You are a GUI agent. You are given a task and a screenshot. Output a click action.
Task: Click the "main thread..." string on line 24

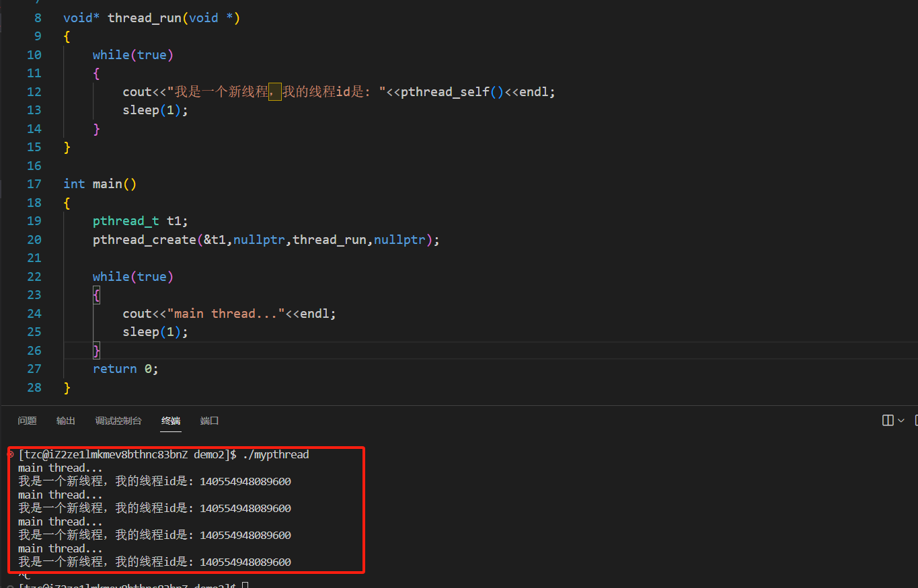click(x=226, y=314)
